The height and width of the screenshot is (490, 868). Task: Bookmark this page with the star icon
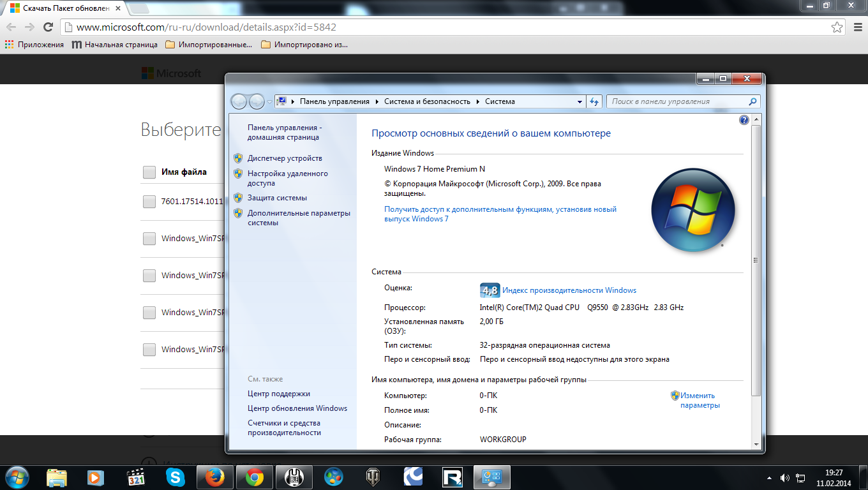click(x=837, y=27)
